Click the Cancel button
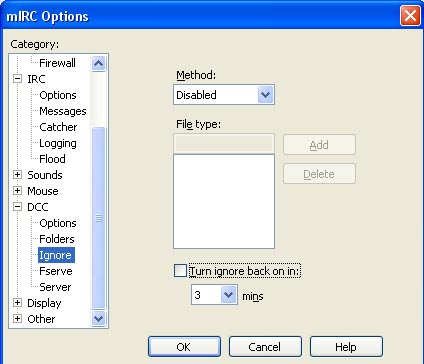Viewport: 424px width, 364px height. 265,347
